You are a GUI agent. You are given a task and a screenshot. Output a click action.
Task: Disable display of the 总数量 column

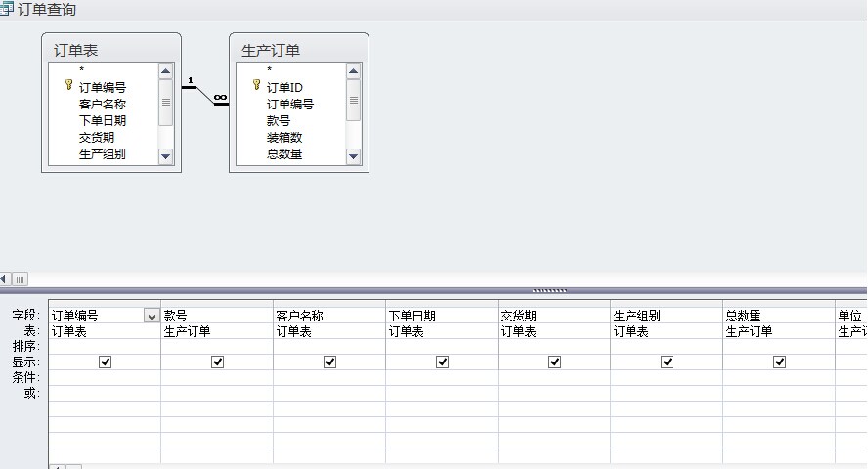click(779, 362)
